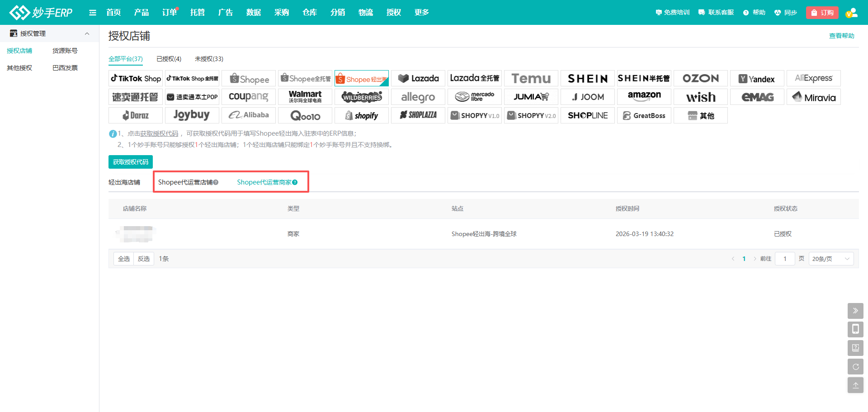Open the 查看帮助 link
The height and width of the screenshot is (412, 868).
click(x=842, y=36)
